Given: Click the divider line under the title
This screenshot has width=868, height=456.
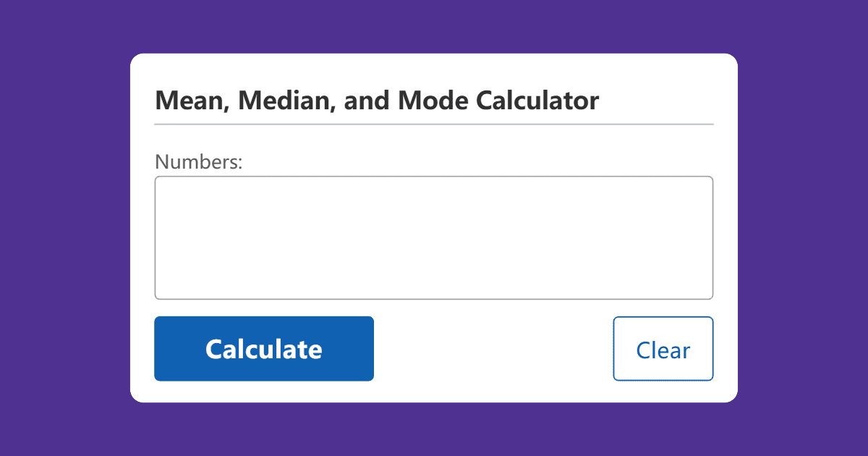Looking at the screenshot, I should pyautogui.click(x=434, y=125).
